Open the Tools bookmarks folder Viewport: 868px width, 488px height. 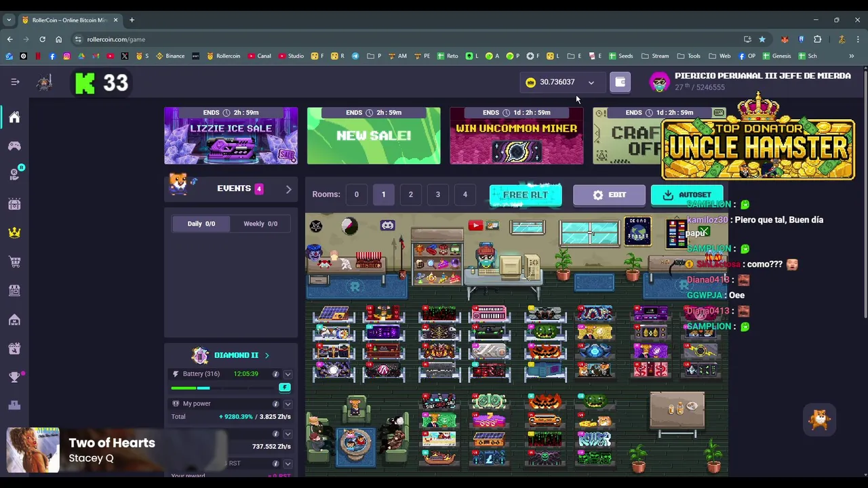[x=688, y=56]
